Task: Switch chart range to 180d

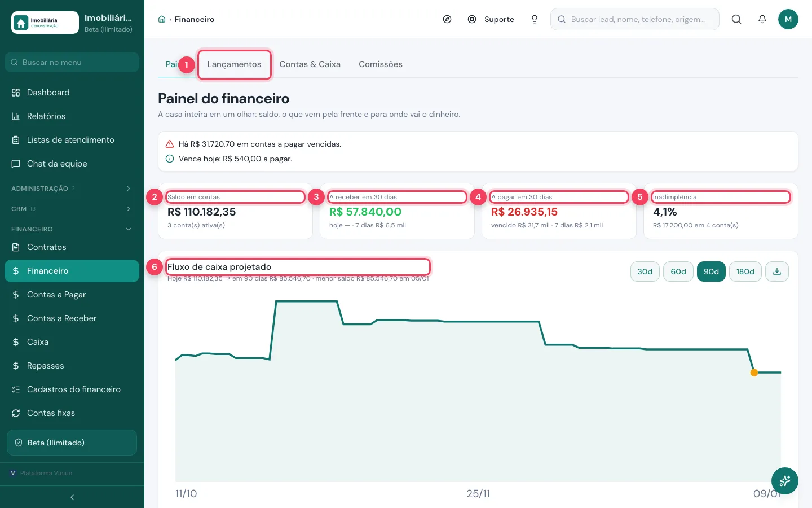Action: [745, 271]
